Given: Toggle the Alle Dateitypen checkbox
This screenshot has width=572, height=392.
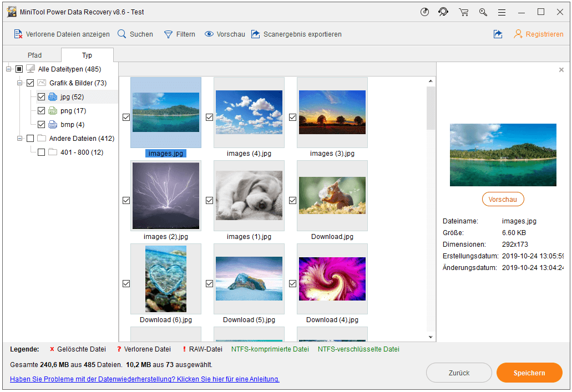Looking at the screenshot, I should [19, 69].
